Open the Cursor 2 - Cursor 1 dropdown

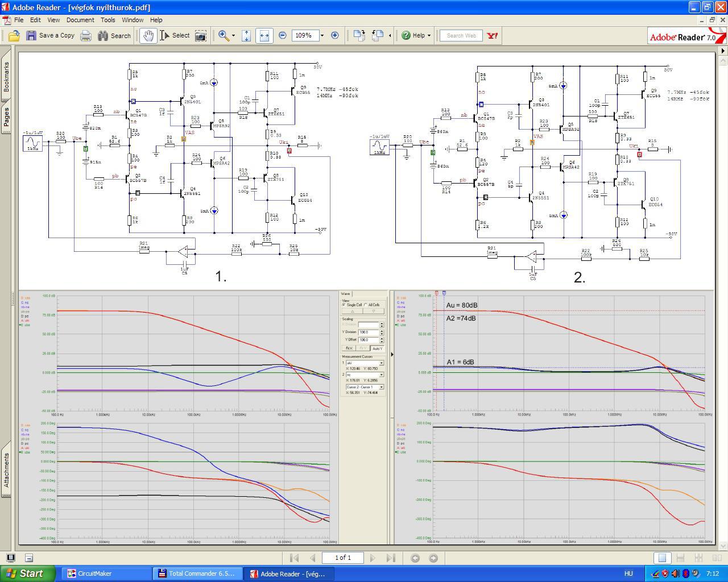pyautogui.click(x=381, y=387)
